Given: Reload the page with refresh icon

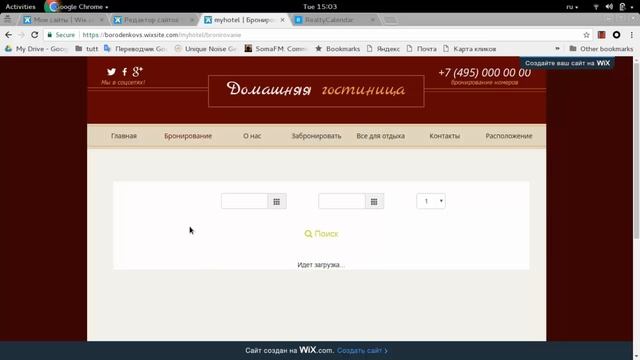Looking at the screenshot, I should (x=35, y=35).
